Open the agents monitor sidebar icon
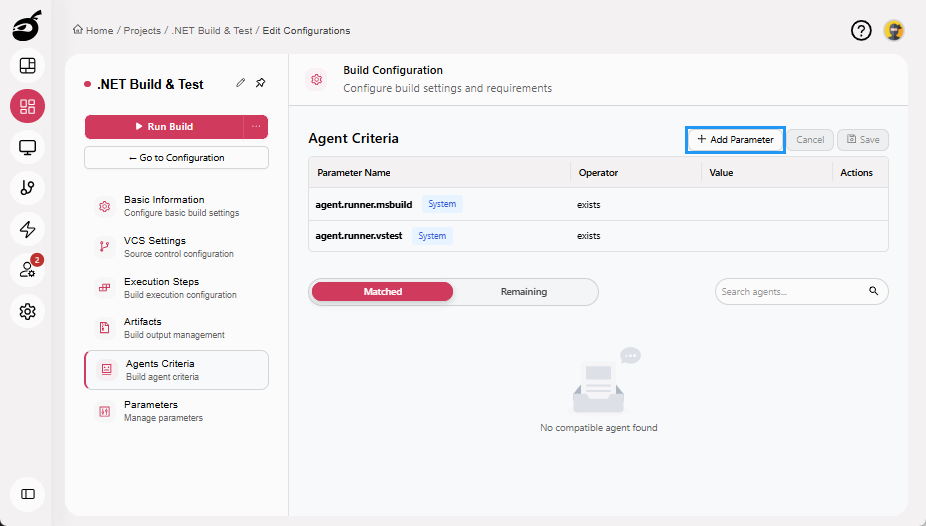The width and height of the screenshot is (926, 526). click(x=27, y=147)
